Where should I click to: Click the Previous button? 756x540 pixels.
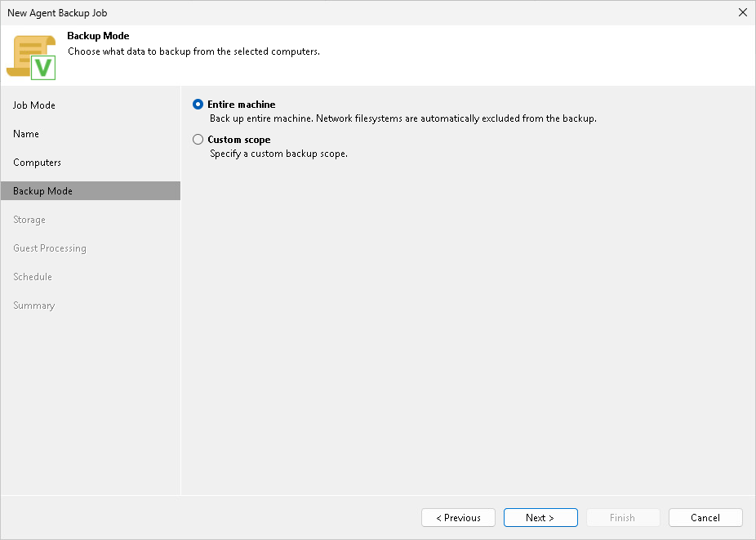458,518
